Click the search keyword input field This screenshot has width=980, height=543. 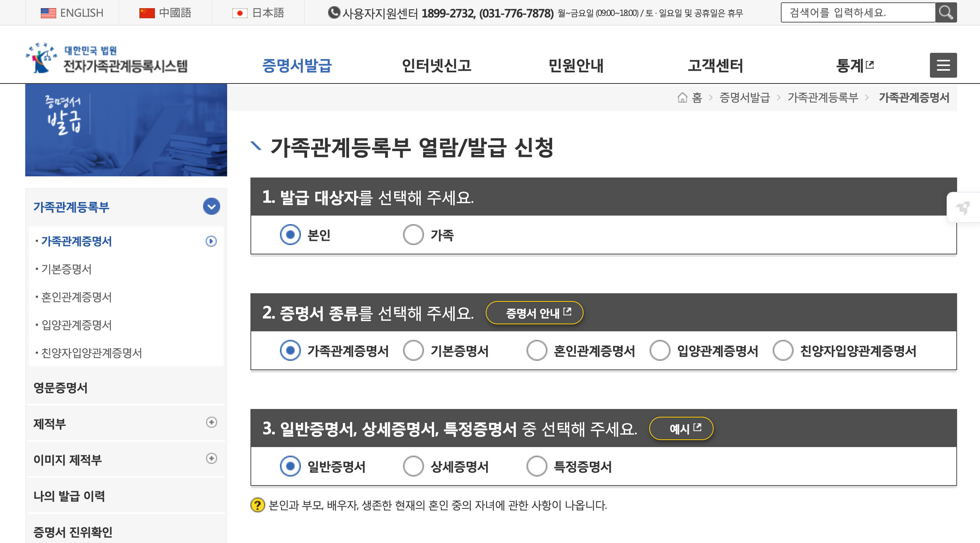coord(857,13)
